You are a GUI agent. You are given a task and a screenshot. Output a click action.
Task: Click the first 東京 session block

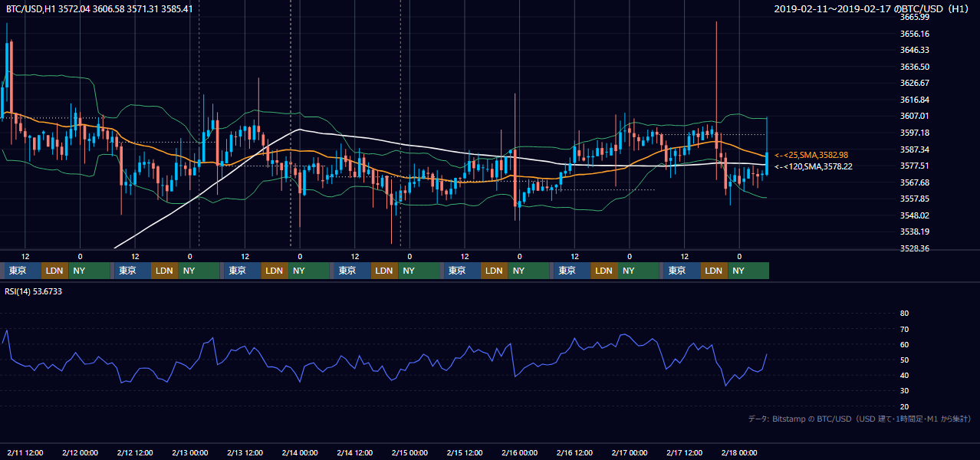click(x=23, y=271)
